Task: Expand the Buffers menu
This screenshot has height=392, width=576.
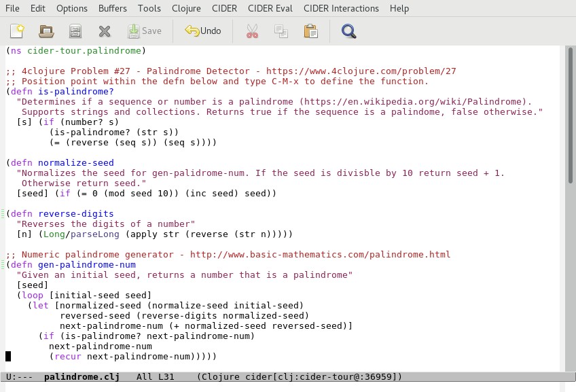Action: pos(113,8)
